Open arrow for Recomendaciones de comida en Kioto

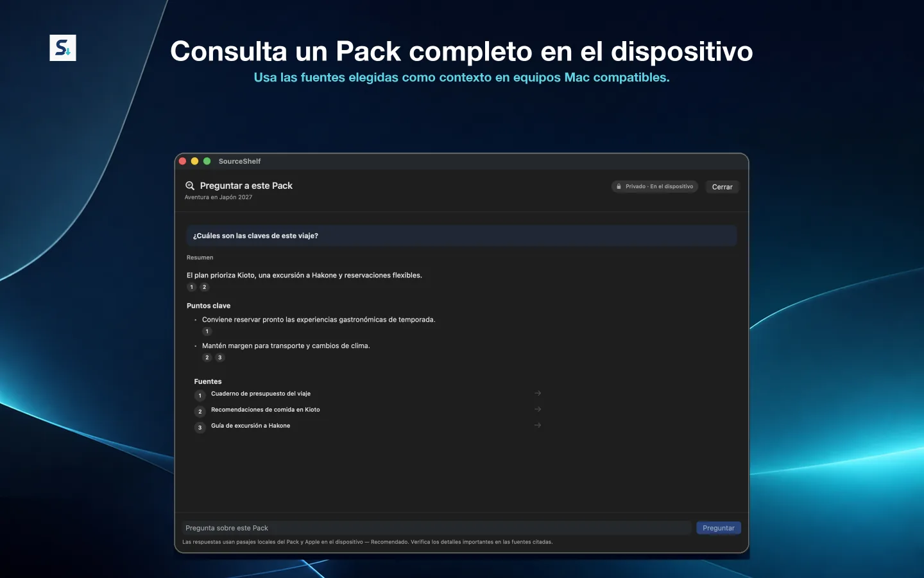(x=538, y=409)
